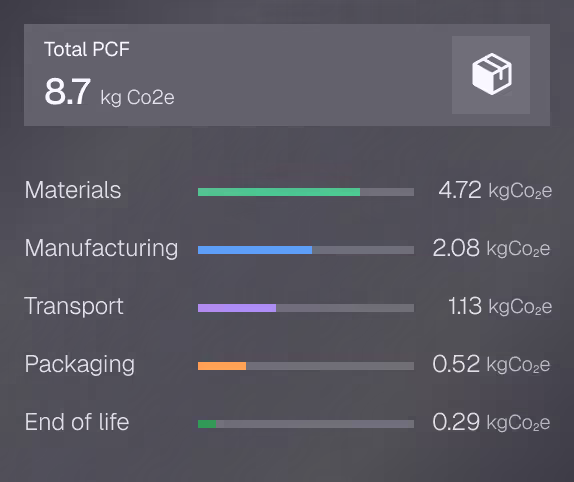Screen dimensions: 574x482
Task: Click the 4.72 kgCo2e Materials value
Action: (x=495, y=190)
